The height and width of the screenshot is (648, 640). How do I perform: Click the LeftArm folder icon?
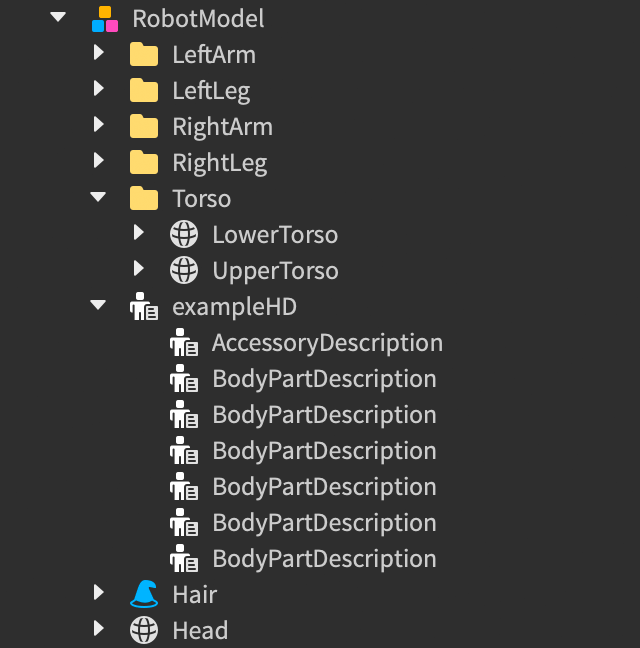pos(144,55)
